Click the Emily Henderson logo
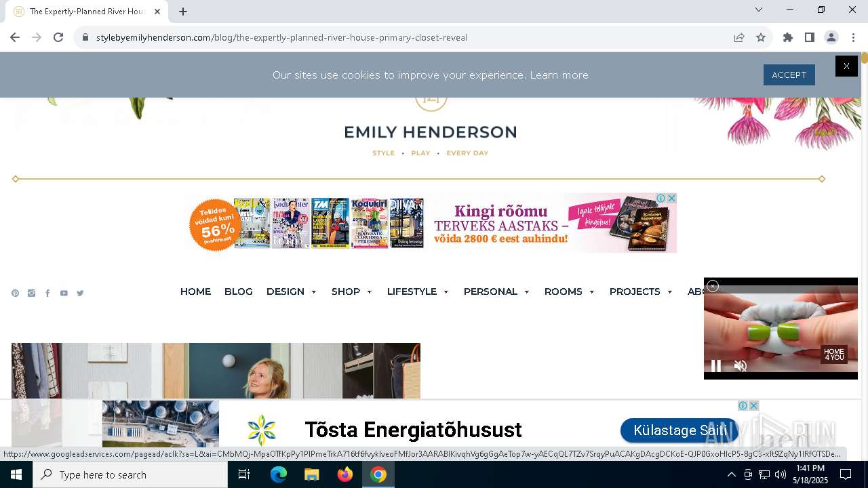The height and width of the screenshot is (488, 868). click(431, 132)
